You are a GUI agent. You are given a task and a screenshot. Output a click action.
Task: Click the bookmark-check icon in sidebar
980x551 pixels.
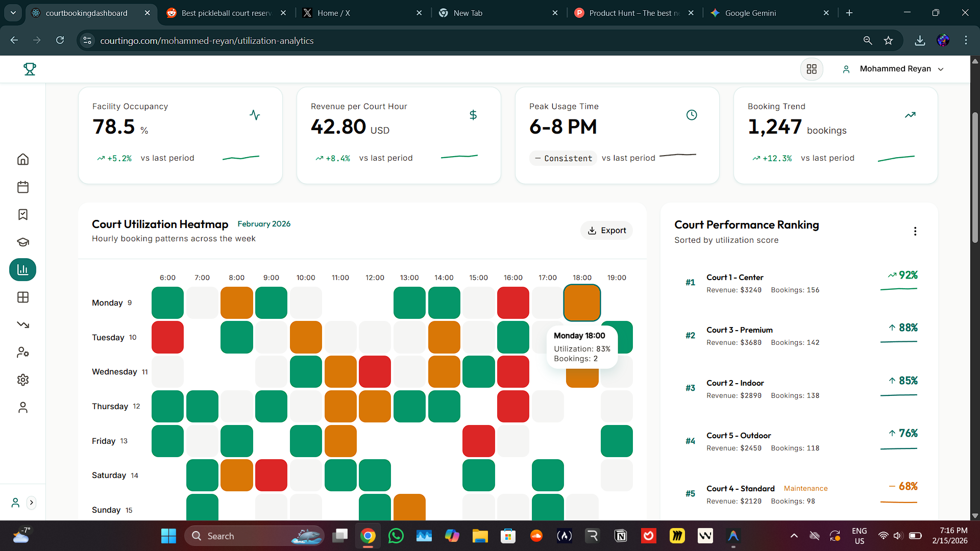click(23, 214)
